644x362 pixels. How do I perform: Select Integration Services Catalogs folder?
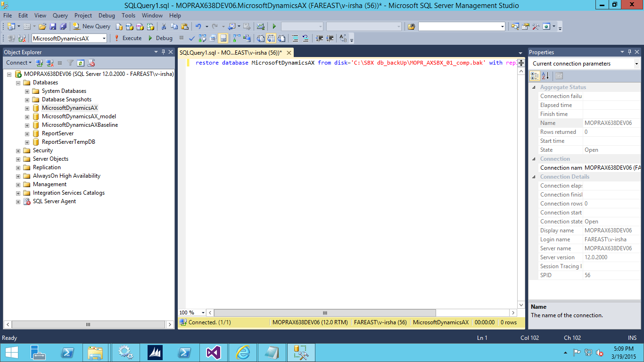pyautogui.click(x=69, y=193)
